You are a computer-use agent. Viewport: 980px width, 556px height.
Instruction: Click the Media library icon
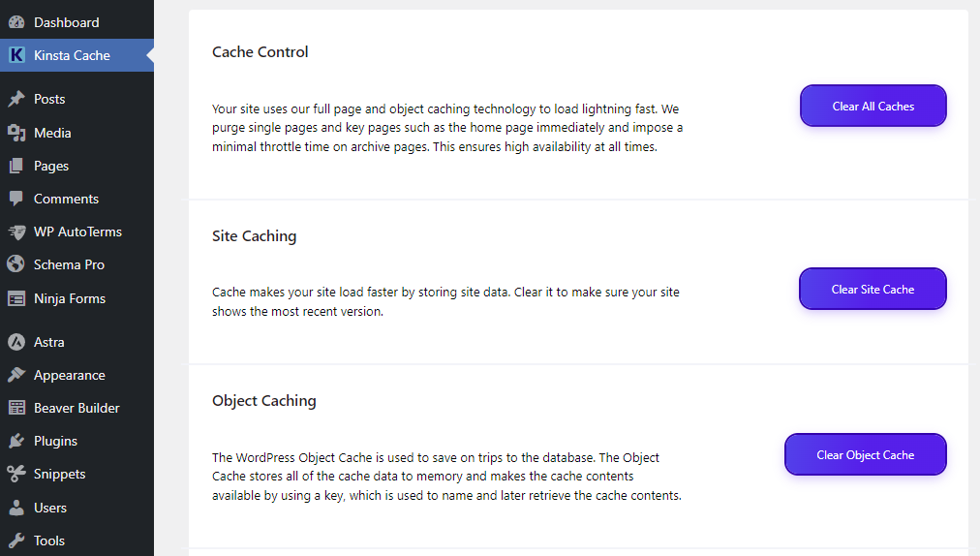click(x=16, y=133)
